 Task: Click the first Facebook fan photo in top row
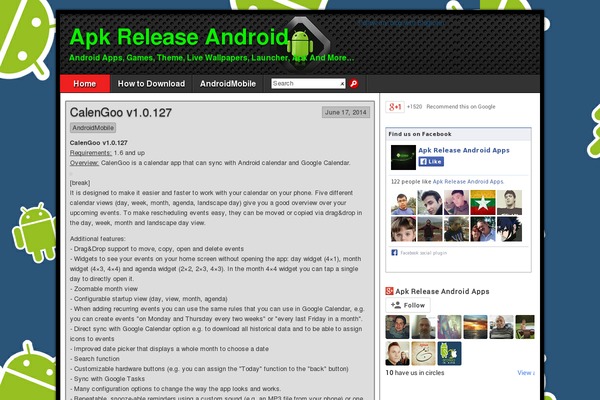coord(403,202)
